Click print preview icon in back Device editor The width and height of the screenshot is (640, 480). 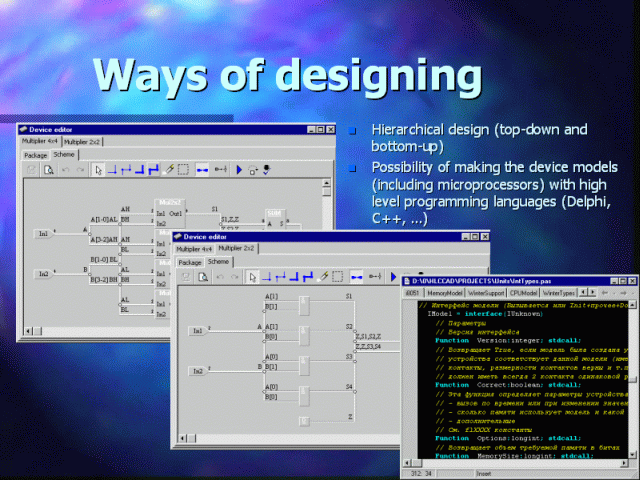point(48,170)
